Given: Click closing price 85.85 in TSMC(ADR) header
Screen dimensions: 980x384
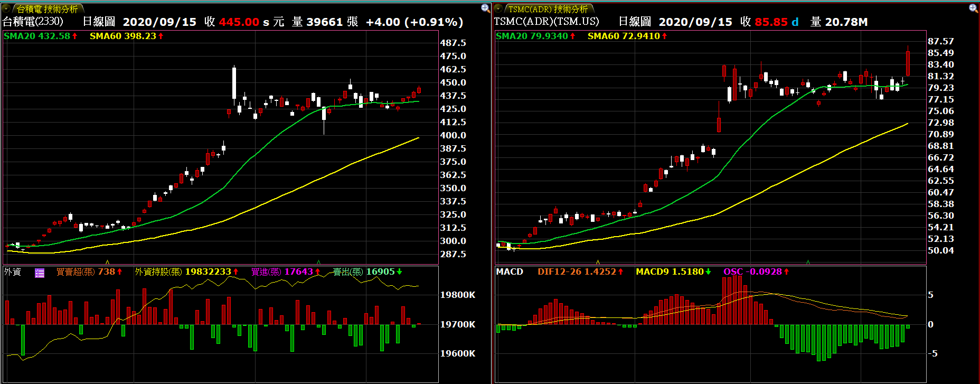Looking at the screenshot, I should tap(771, 22).
